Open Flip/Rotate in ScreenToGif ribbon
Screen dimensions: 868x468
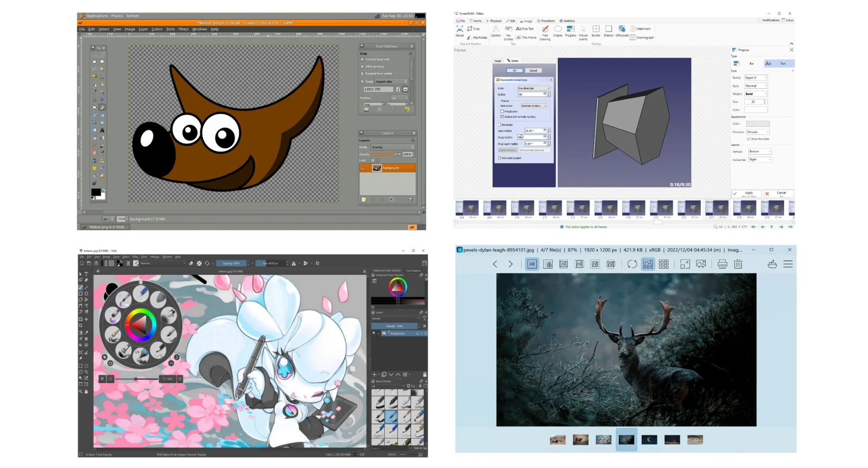tap(477, 38)
